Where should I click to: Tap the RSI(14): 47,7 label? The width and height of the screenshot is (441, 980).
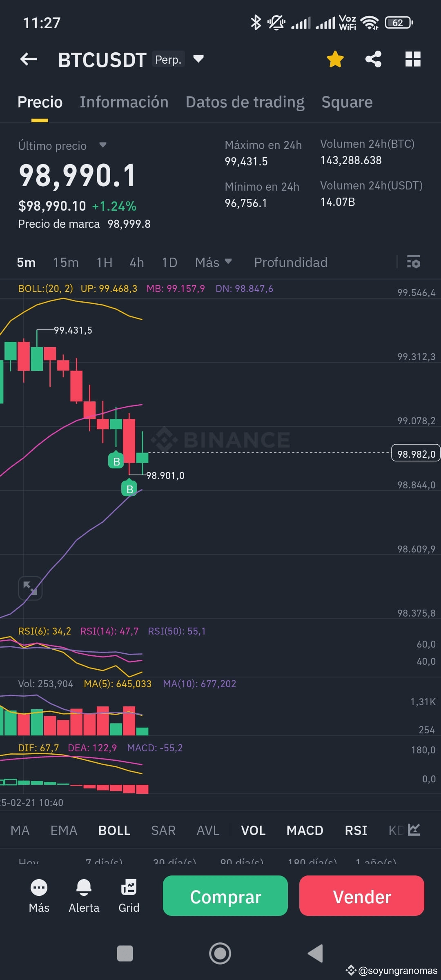click(109, 631)
